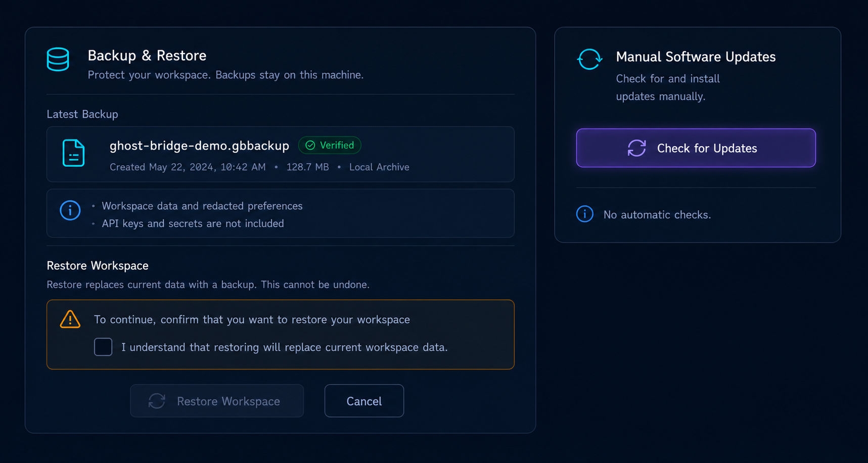Click the Protect your workspace subtitle

[x=225, y=75]
